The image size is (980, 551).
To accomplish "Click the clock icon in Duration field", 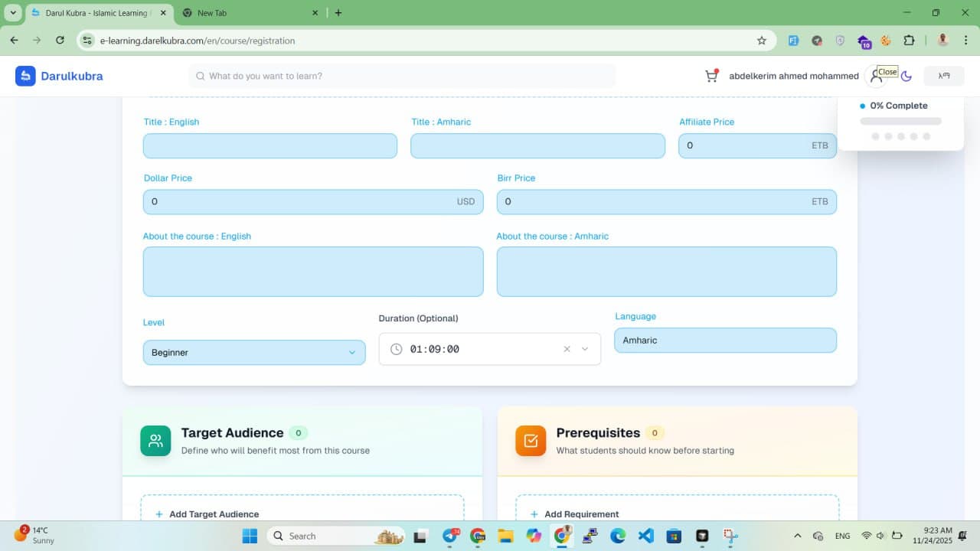I will 396,349.
